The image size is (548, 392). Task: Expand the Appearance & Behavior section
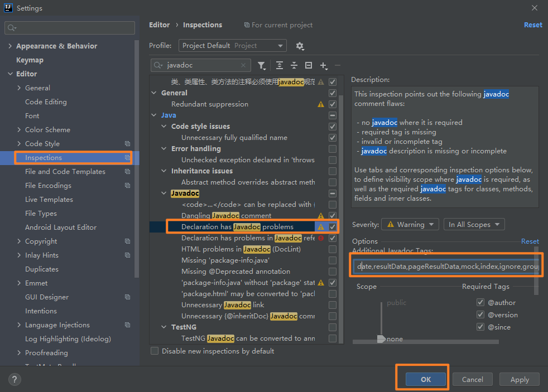[x=10, y=46]
